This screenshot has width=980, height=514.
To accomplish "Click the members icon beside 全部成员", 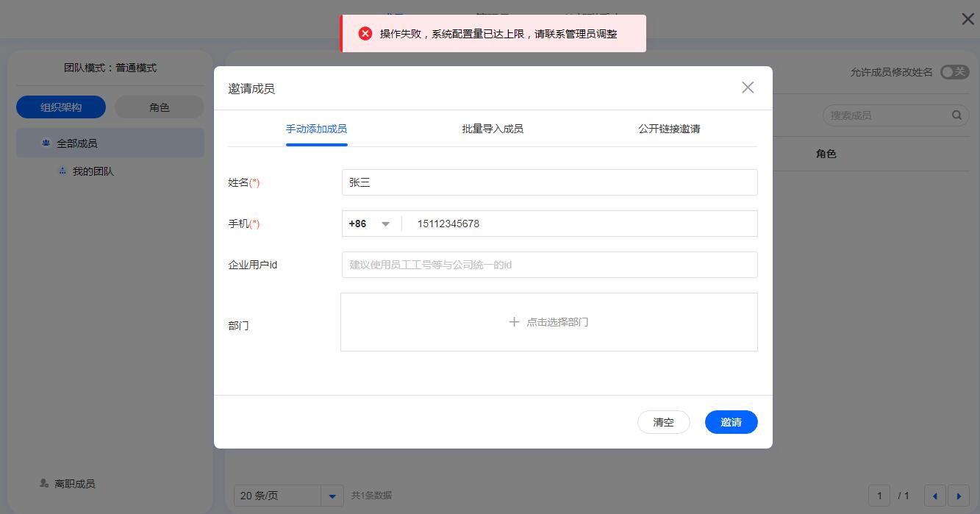I will 46,143.
